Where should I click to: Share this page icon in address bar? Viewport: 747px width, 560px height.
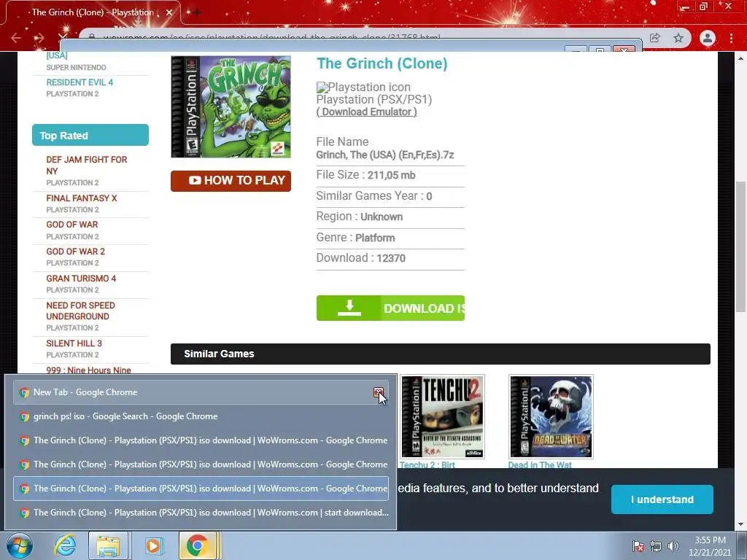(655, 38)
